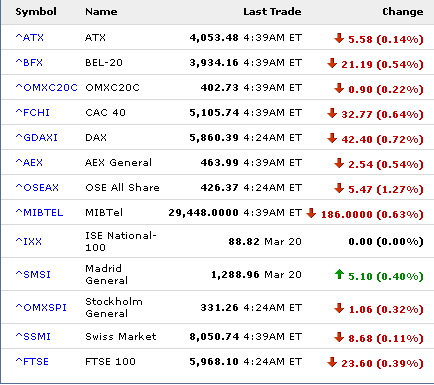Click the Symbol column header

36,12
